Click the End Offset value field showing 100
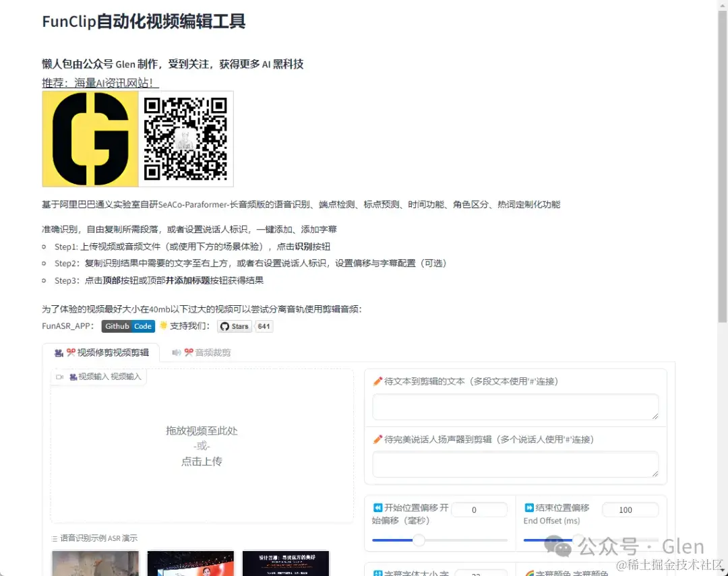 click(x=630, y=509)
